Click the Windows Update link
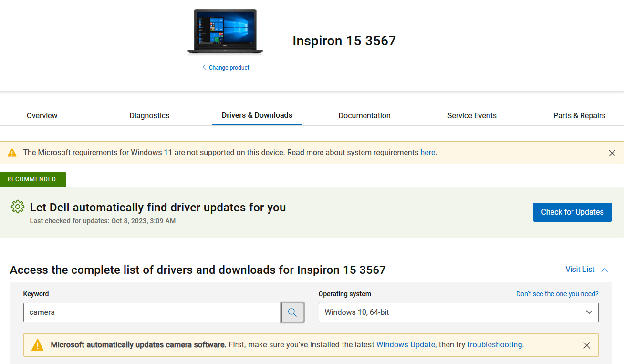The height and width of the screenshot is (364, 624). 405,344
